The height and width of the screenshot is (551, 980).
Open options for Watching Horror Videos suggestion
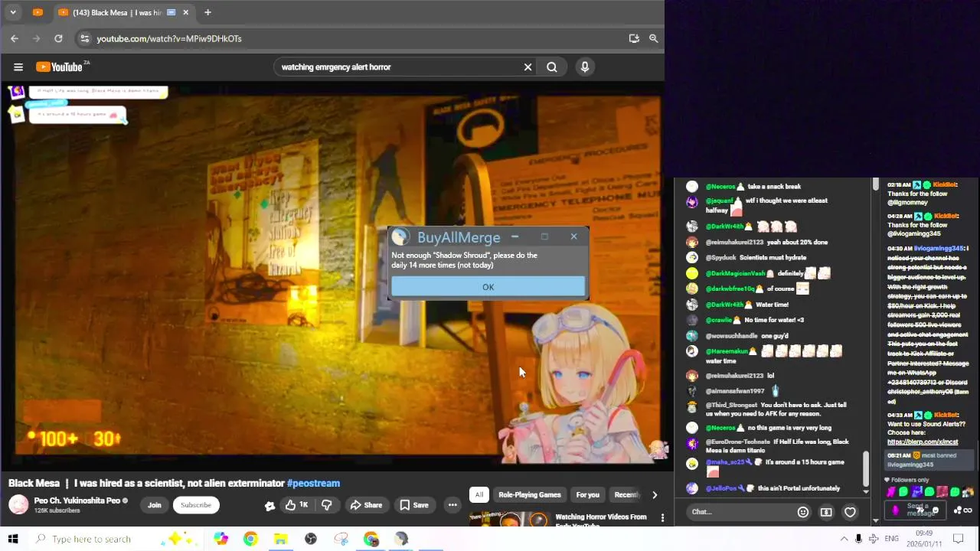point(662,518)
